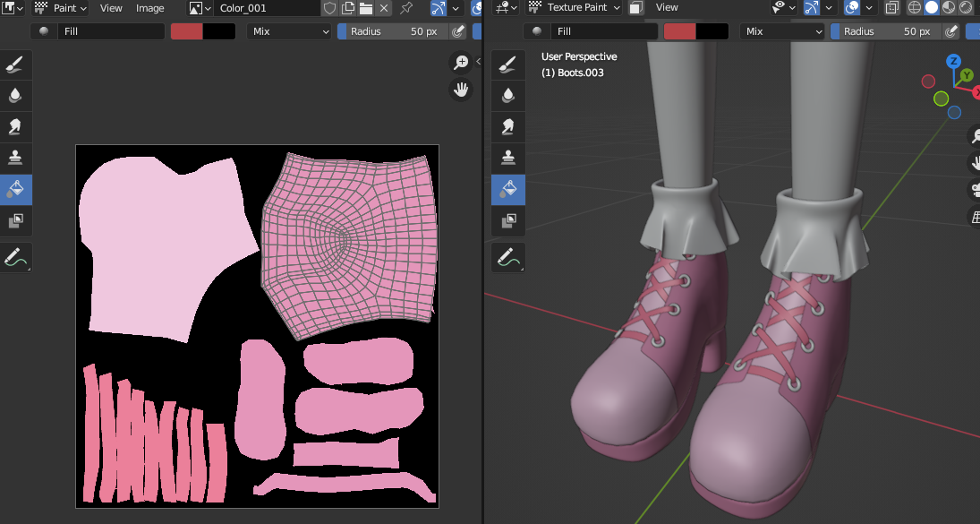
Task: Open the image browse dropdown beside Color_001
Action: [x=200, y=8]
